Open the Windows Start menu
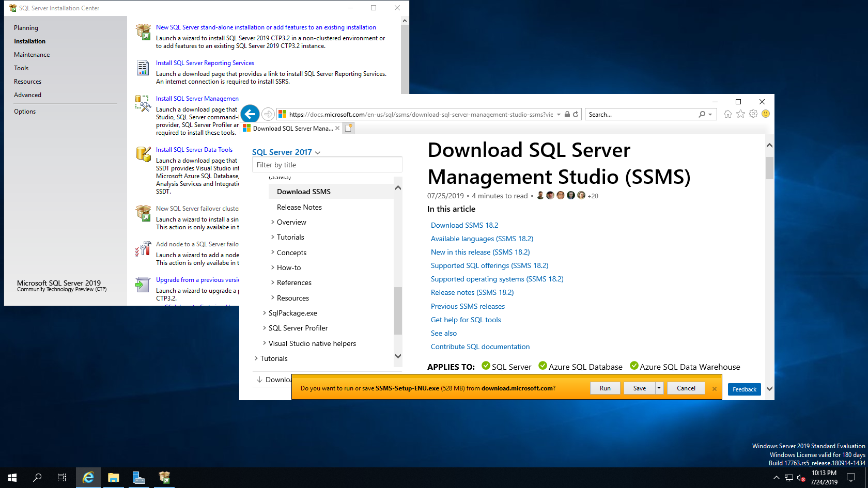Image resolution: width=868 pixels, height=488 pixels. 12,478
